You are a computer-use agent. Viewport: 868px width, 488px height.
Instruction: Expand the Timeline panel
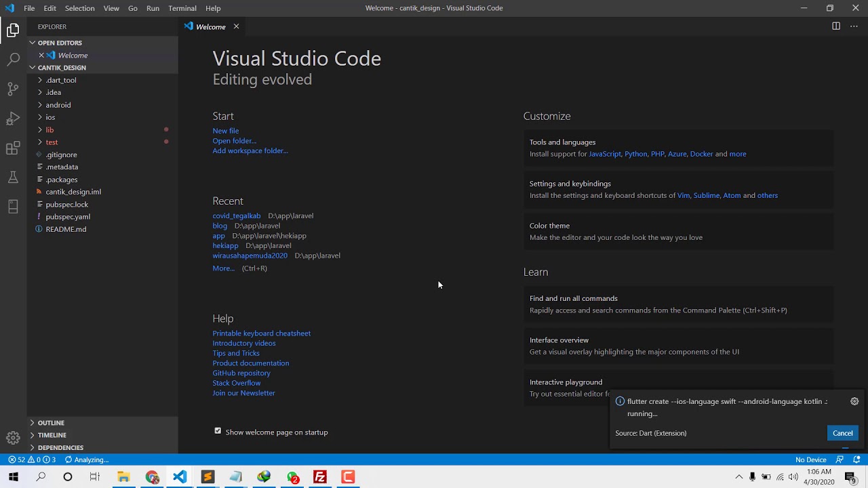point(102,435)
